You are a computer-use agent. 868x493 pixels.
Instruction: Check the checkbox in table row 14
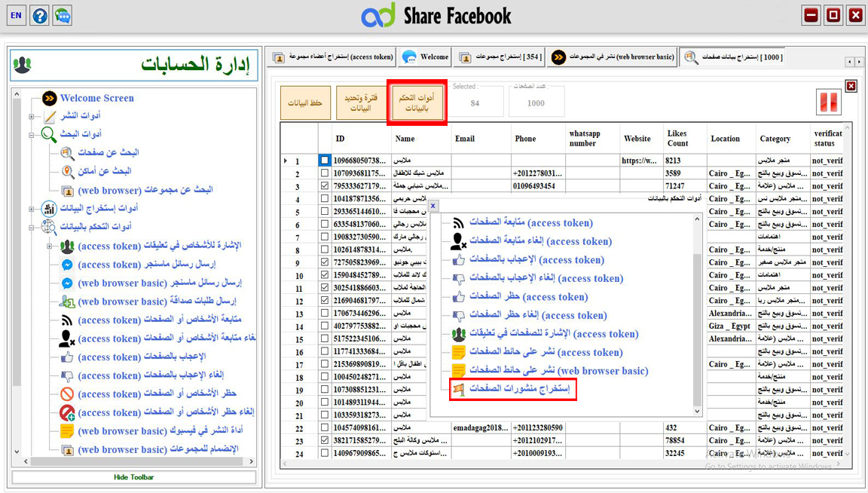[325, 326]
